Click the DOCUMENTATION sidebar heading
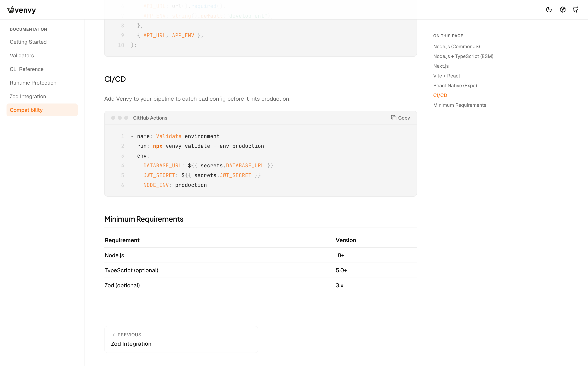588x366 pixels. tap(28, 29)
